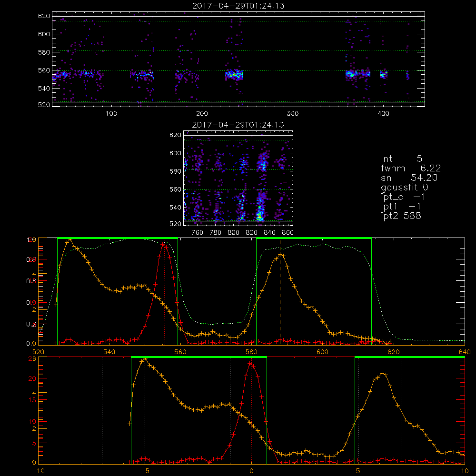Click the 'ipt_c -1' parameter line
Viewport: 476px width, 476px height.
tap(403, 197)
